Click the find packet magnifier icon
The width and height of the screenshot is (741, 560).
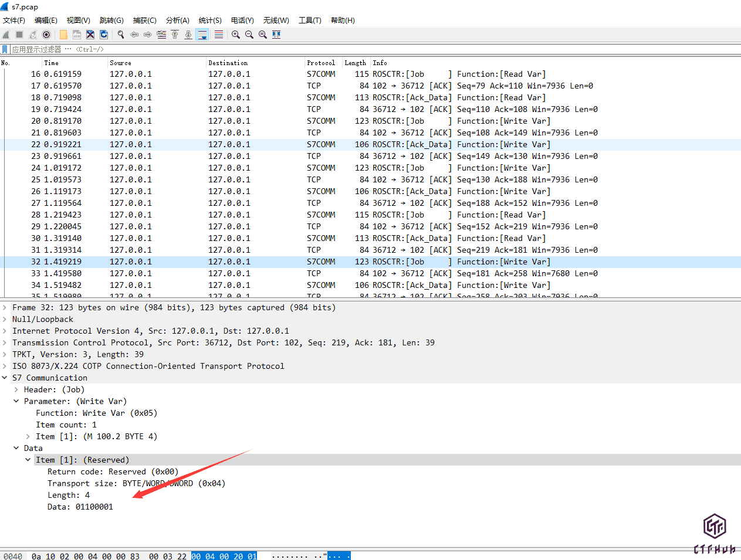[x=121, y=35]
